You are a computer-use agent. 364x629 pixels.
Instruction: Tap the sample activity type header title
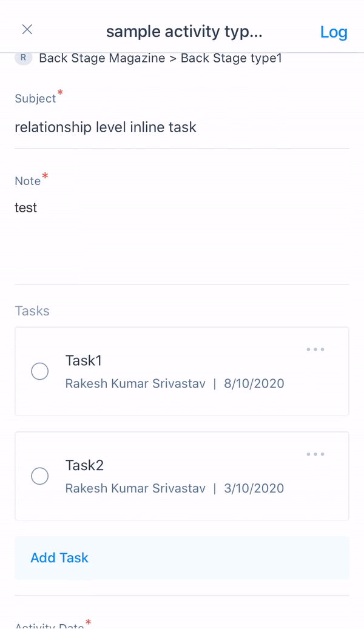(184, 32)
